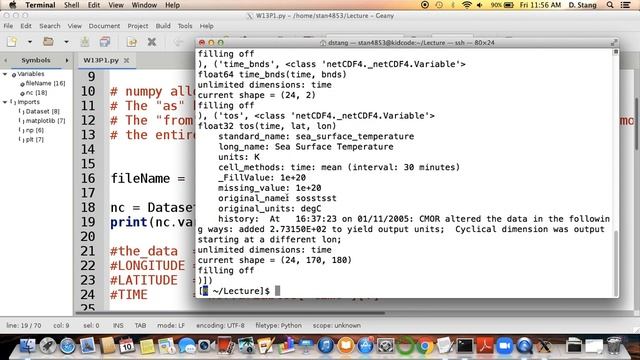
Task: Open Notification Center icon
Action: 625,5
